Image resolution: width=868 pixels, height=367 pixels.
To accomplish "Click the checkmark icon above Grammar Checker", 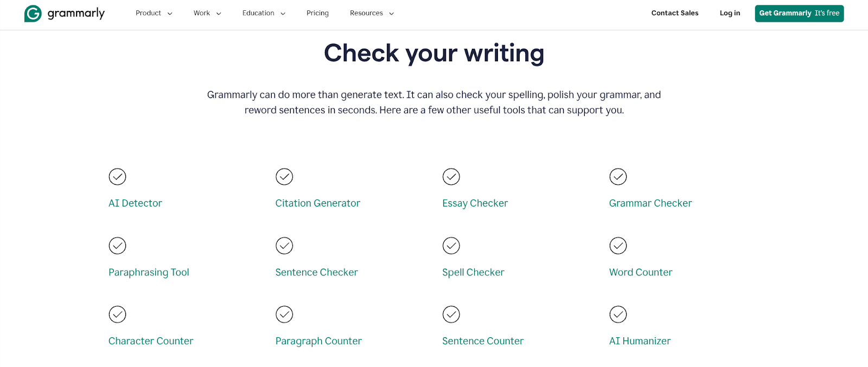I will [x=618, y=177].
